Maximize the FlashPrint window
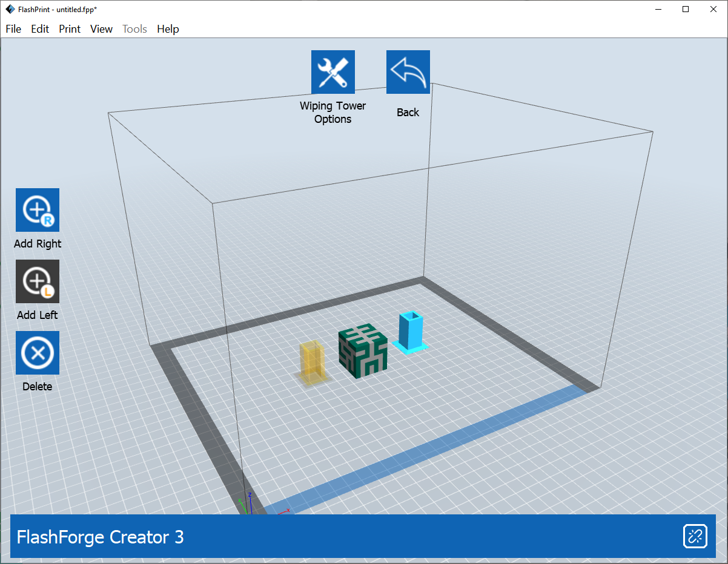Viewport: 728px width, 564px height. [x=686, y=9]
